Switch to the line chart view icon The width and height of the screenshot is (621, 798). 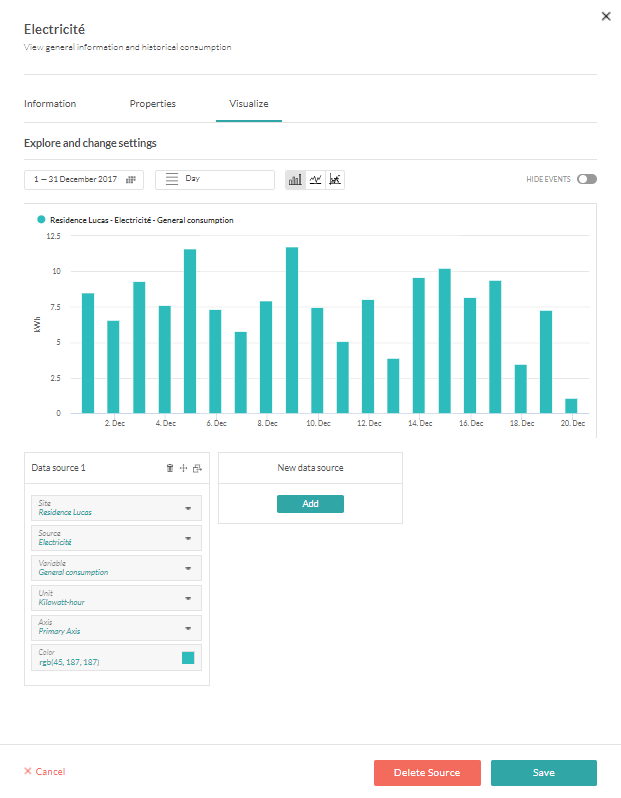pos(315,180)
